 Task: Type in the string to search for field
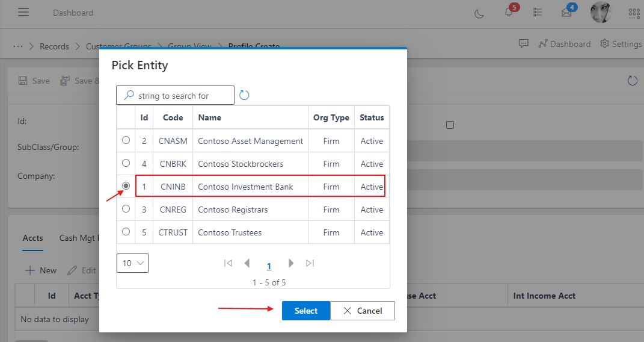(180, 95)
